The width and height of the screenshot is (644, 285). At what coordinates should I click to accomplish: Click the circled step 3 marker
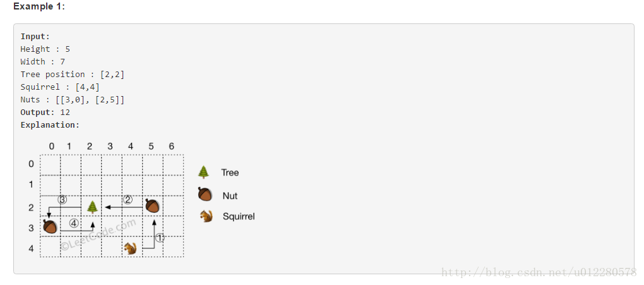click(x=62, y=200)
